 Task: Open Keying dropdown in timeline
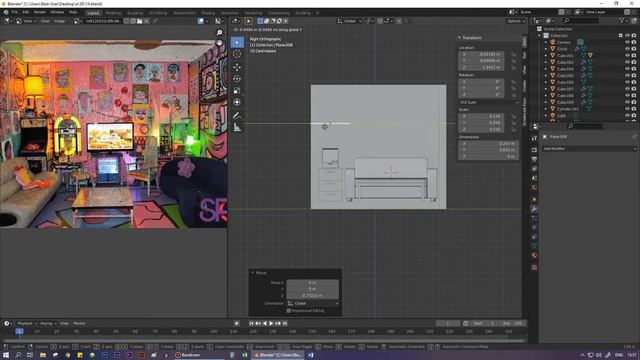tap(48, 323)
